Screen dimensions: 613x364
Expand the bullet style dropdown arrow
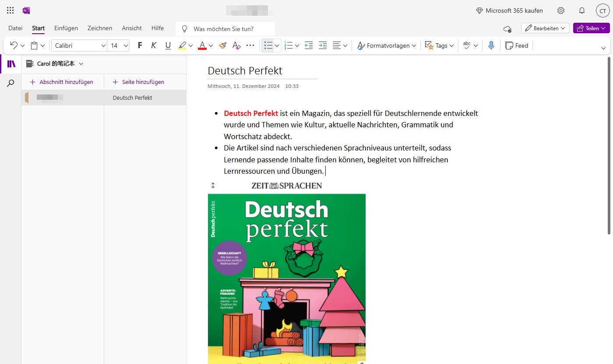pos(277,45)
